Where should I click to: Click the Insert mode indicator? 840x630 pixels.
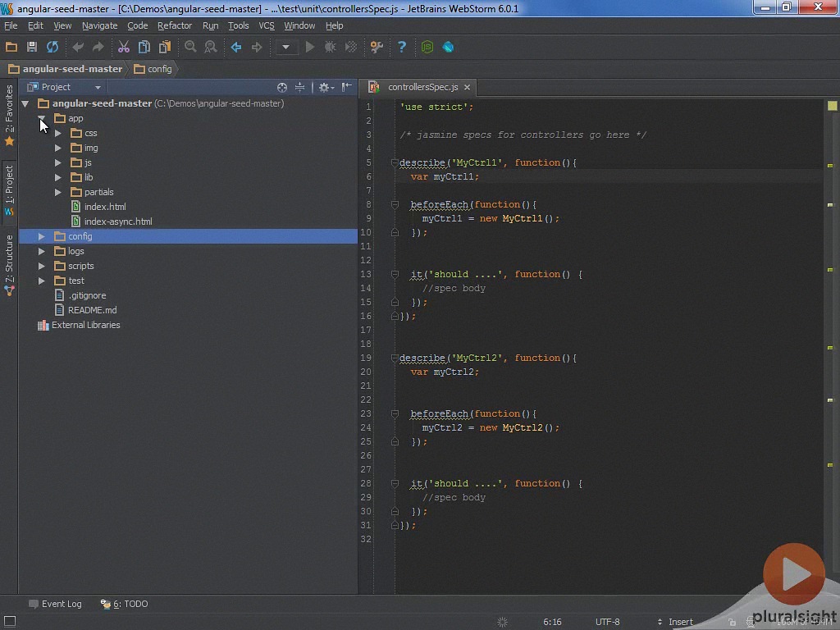[680, 622]
